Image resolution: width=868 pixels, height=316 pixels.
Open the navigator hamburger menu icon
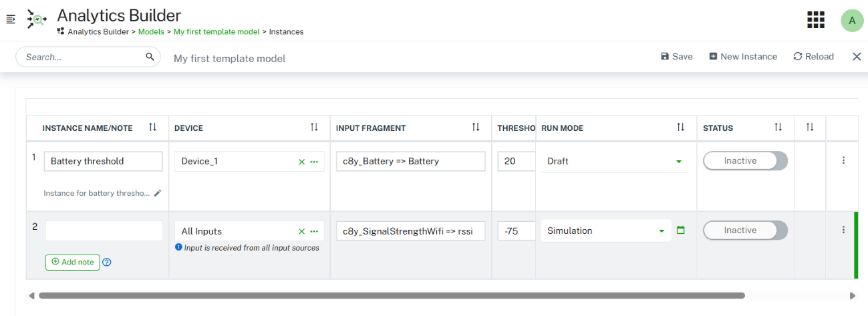(x=10, y=19)
